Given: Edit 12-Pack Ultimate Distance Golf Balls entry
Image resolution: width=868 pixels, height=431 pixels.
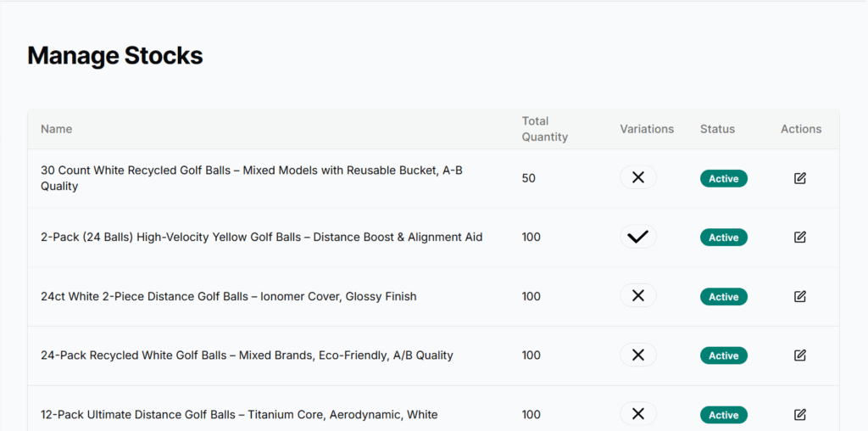Looking at the screenshot, I should (x=800, y=415).
